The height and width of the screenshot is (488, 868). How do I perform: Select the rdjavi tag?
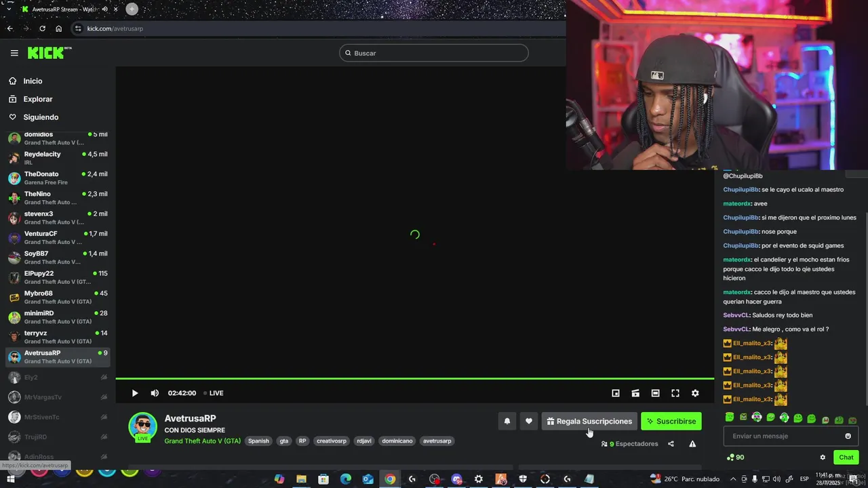[x=364, y=441]
